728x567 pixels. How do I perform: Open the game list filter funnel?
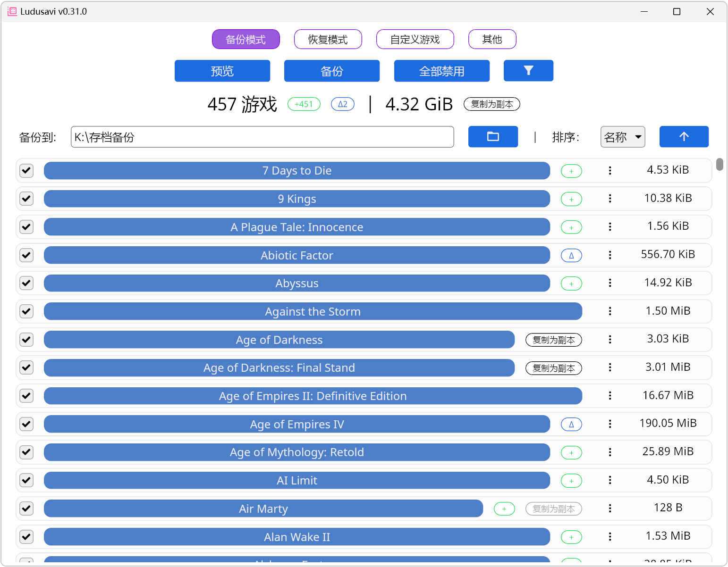[x=528, y=71]
